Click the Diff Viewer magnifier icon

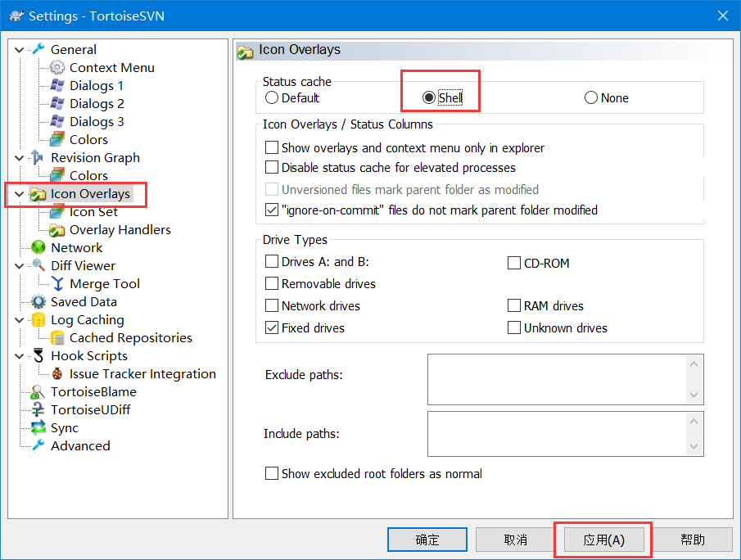click(38, 265)
